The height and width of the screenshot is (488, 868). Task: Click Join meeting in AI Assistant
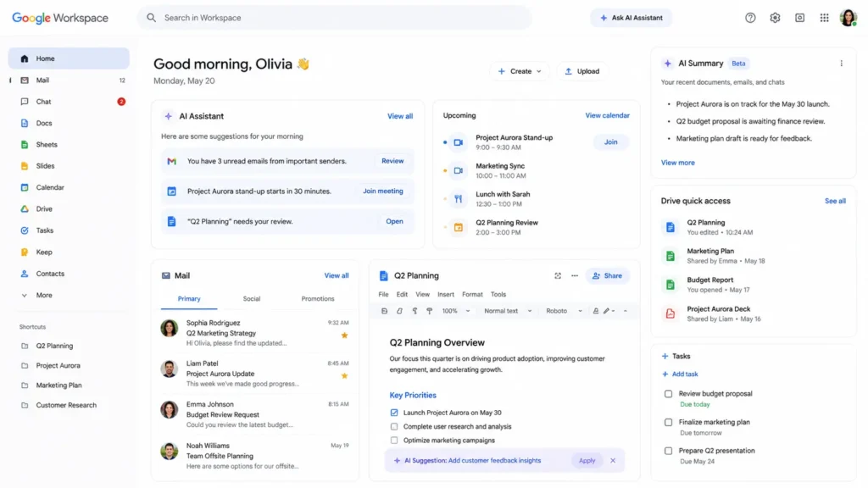383,191
